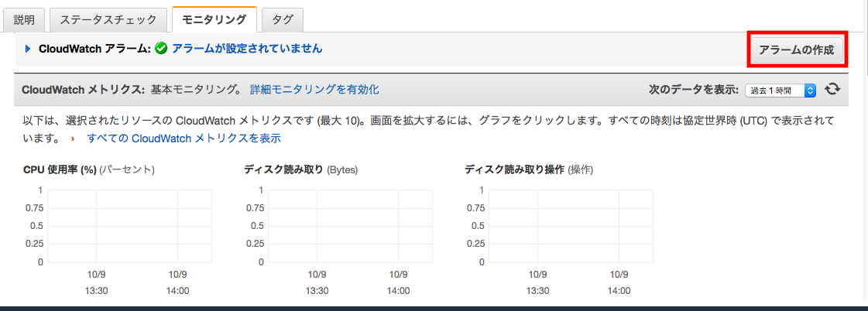
Task: Click the ディスク読み取り (Bytes) title
Action: 300,170
